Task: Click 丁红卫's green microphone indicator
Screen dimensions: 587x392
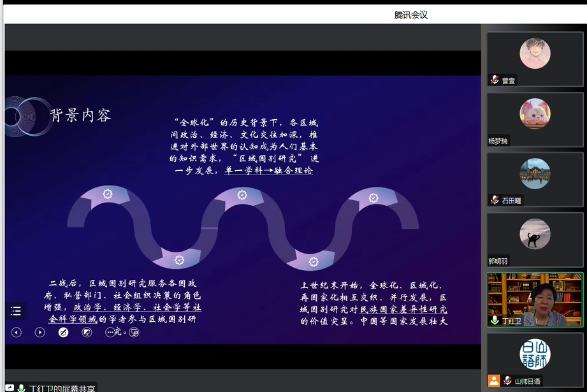Action: (495, 321)
